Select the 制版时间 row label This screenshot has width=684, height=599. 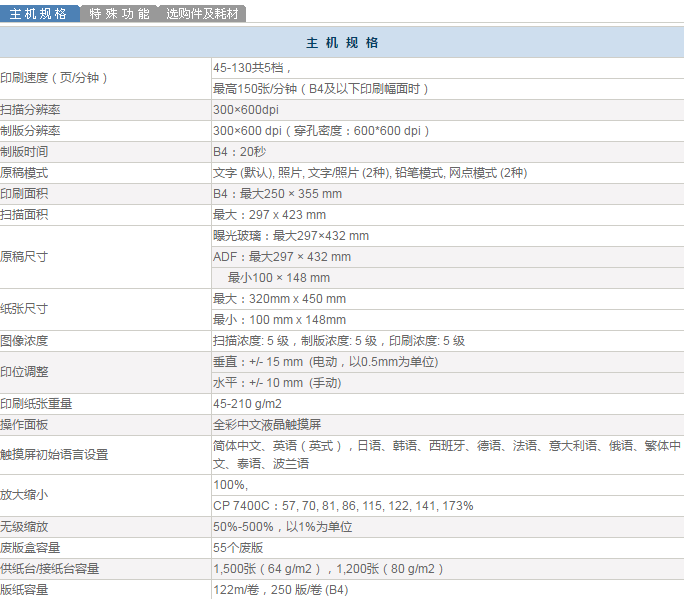point(24,152)
